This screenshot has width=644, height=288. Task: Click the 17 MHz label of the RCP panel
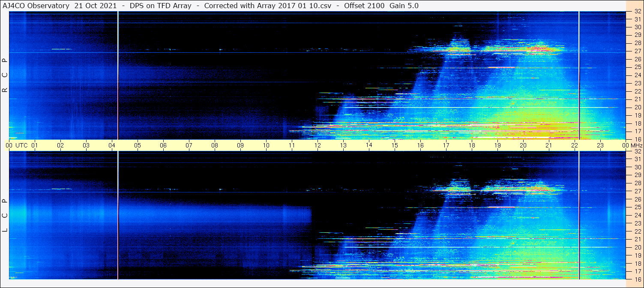[x=638, y=131]
